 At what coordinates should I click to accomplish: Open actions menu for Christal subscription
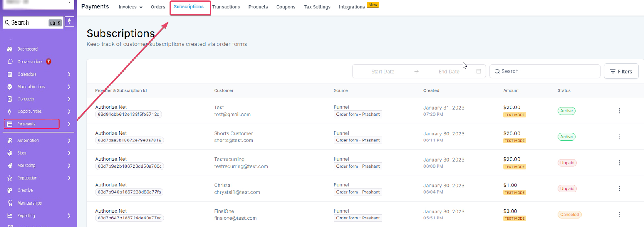pos(619,189)
